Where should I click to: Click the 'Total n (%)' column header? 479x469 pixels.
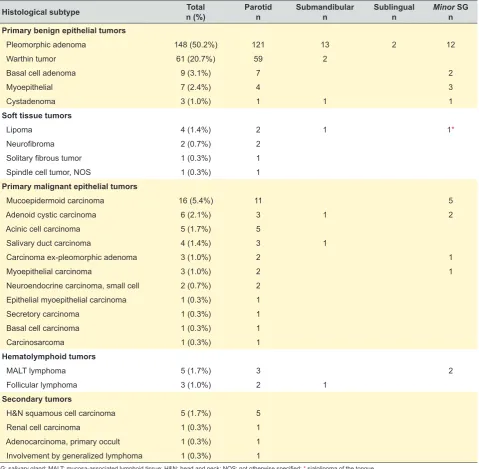[x=196, y=12]
